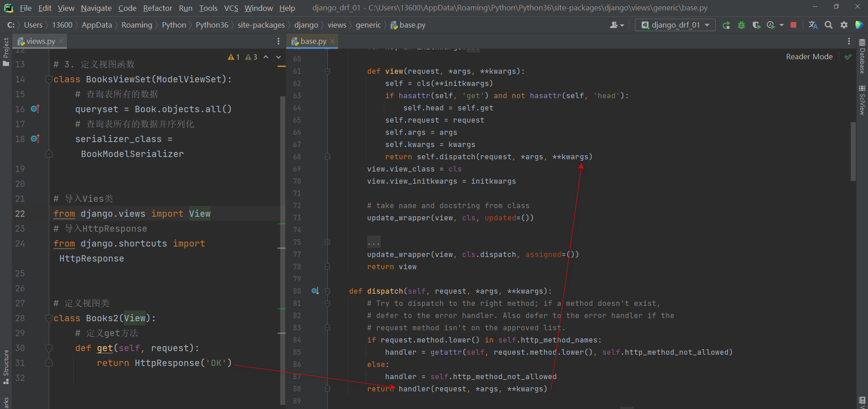Click line number 22 in views.py gutter
The image size is (868, 409).
(20, 214)
